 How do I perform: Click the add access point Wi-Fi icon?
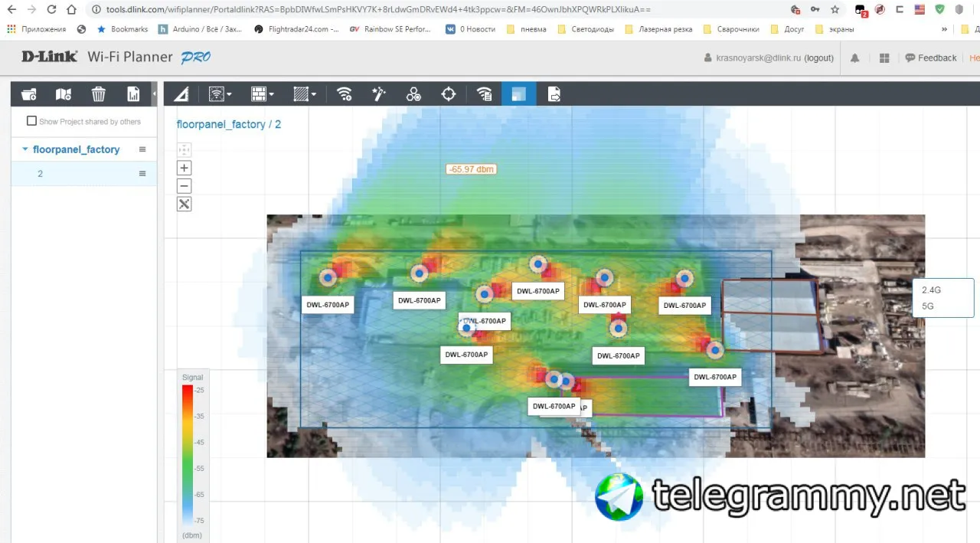pyautogui.click(x=345, y=94)
